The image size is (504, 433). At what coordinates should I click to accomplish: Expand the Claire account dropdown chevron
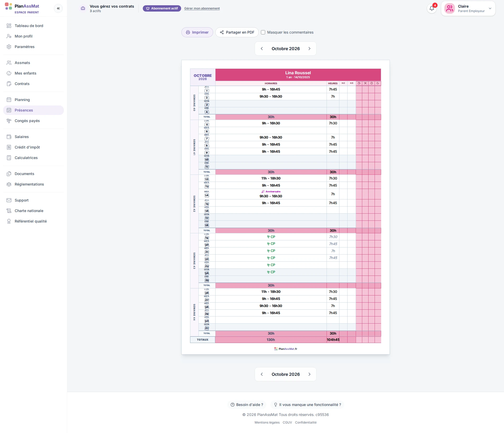[x=490, y=8]
